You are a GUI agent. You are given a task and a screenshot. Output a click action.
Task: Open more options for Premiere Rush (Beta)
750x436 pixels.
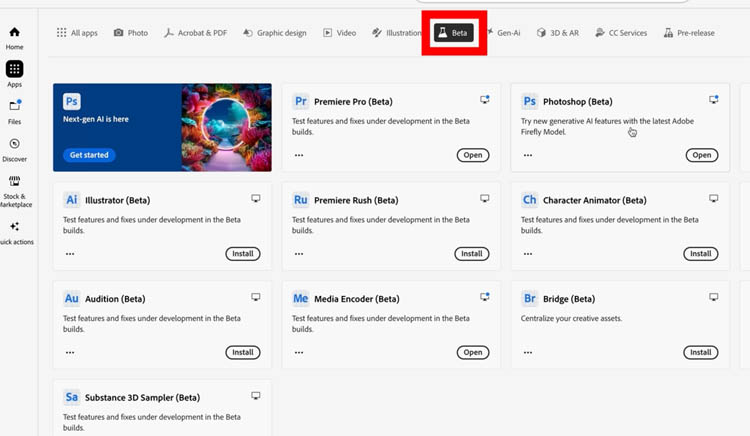coord(299,254)
